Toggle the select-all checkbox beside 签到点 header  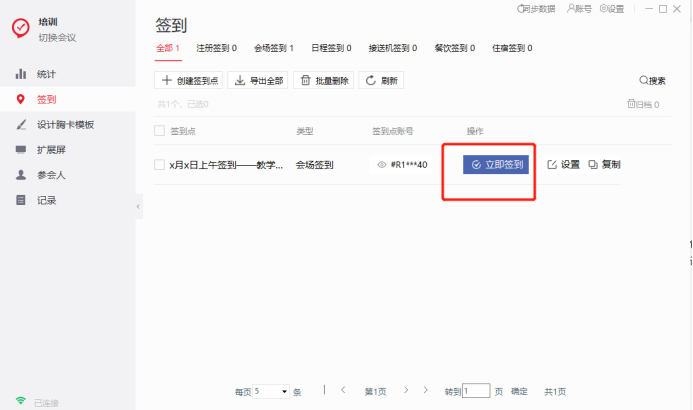pyautogui.click(x=160, y=131)
